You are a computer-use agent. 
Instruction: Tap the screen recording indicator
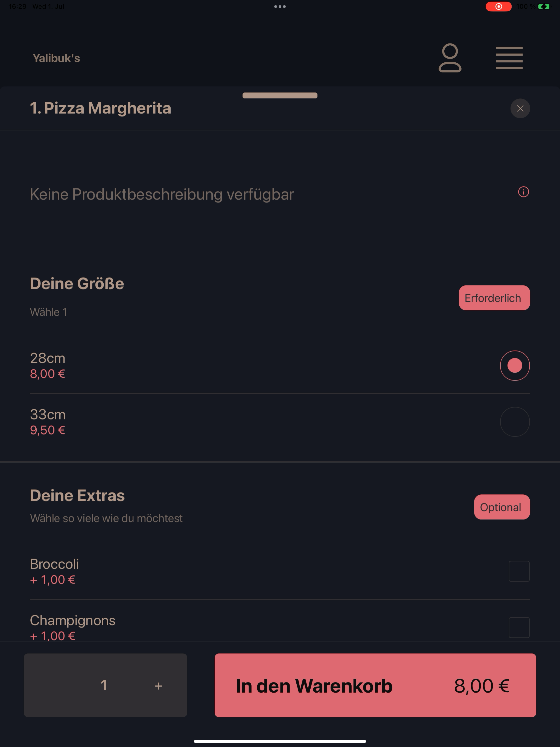pyautogui.click(x=498, y=6)
